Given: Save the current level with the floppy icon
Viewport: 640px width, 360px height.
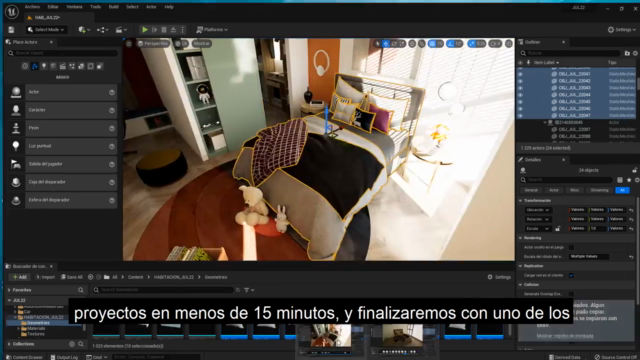Looking at the screenshot, I should [11, 30].
